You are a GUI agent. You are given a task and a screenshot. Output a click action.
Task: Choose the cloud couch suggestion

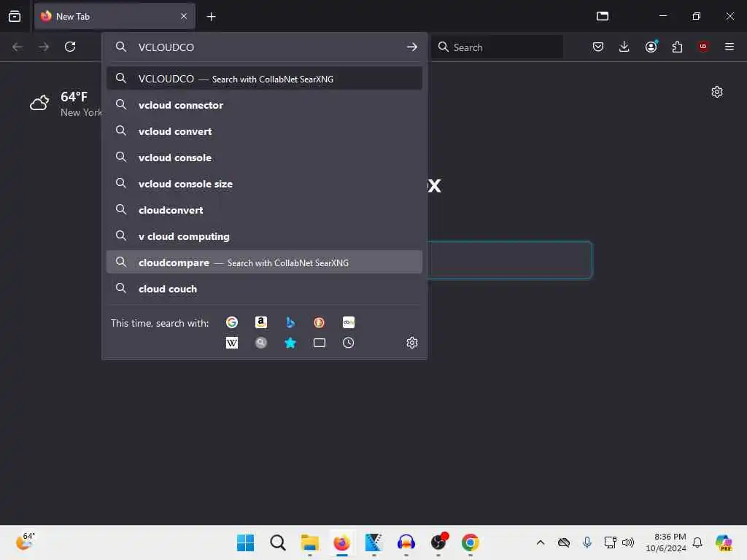click(264, 289)
